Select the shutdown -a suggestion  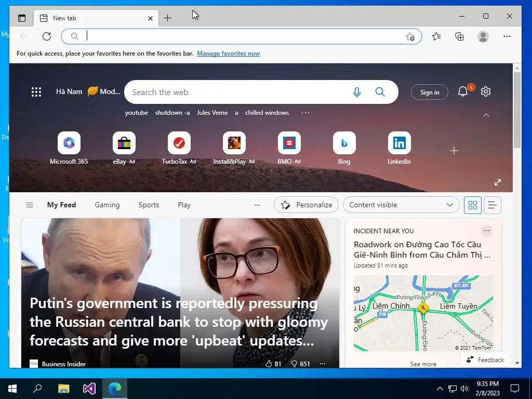pos(172,113)
